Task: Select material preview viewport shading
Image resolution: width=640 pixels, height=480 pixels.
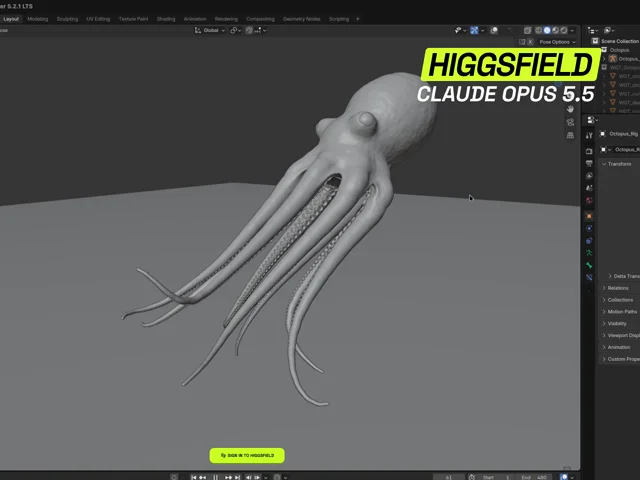Action: click(x=556, y=30)
